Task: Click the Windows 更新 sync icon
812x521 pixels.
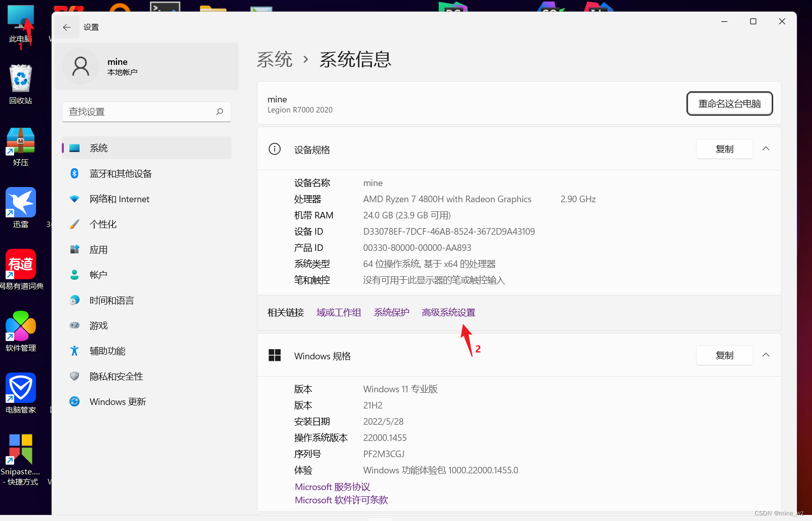Action: [x=74, y=401]
